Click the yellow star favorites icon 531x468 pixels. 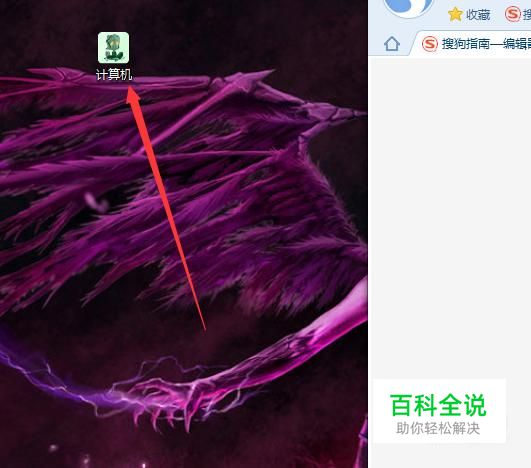[x=455, y=14]
